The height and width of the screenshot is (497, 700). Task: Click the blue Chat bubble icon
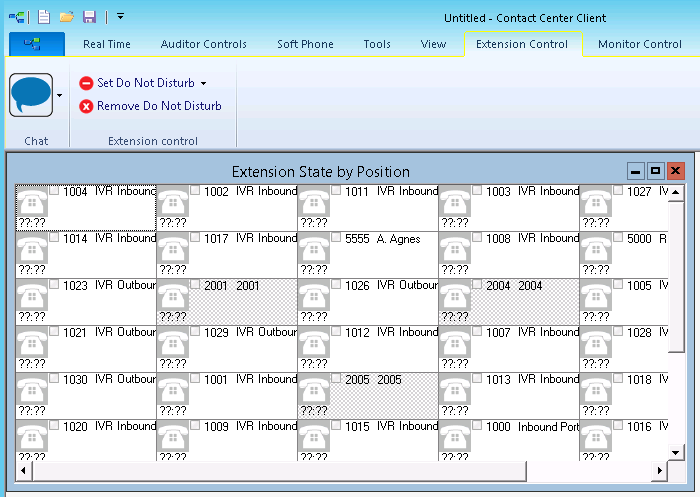click(x=31, y=95)
